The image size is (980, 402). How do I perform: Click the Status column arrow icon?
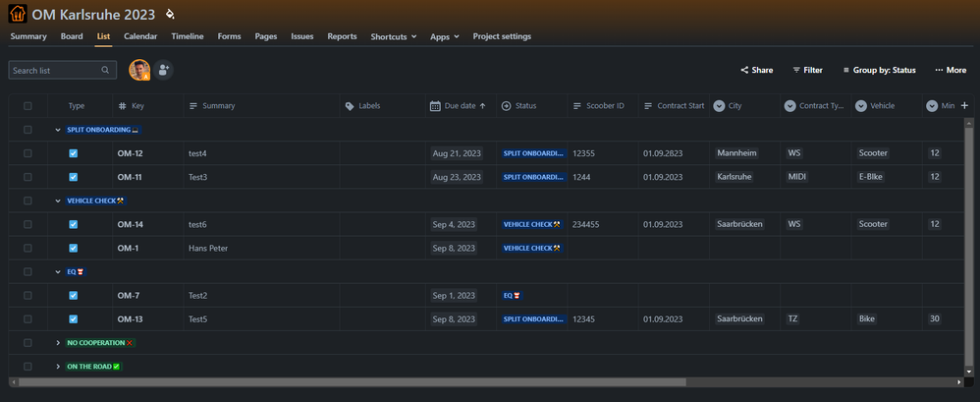click(x=507, y=105)
